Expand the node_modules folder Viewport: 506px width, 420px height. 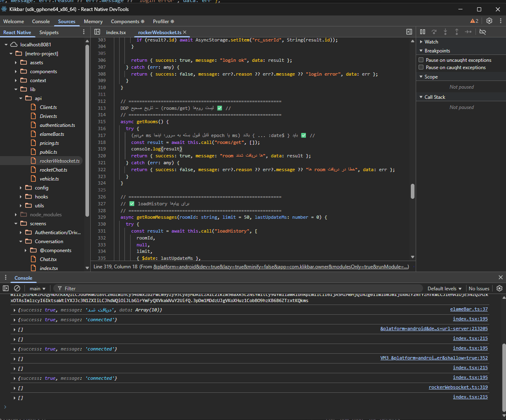pyautogui.click(x=16, y=215)
